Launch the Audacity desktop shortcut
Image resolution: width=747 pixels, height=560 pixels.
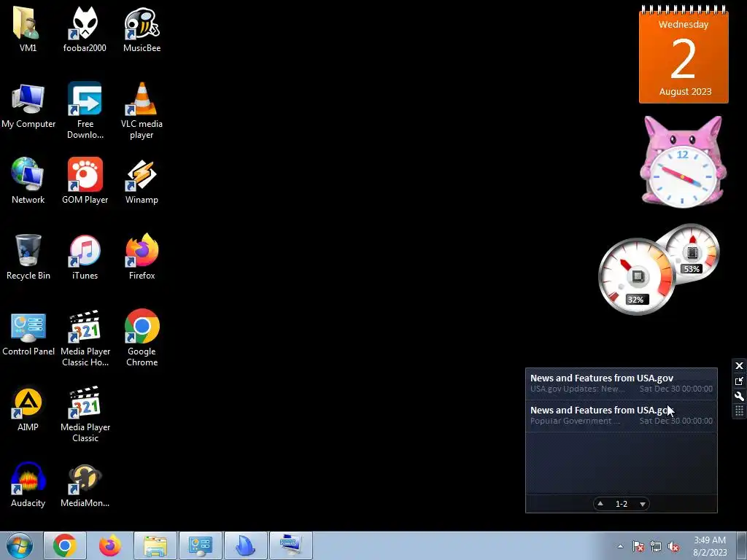click(28, 485)
